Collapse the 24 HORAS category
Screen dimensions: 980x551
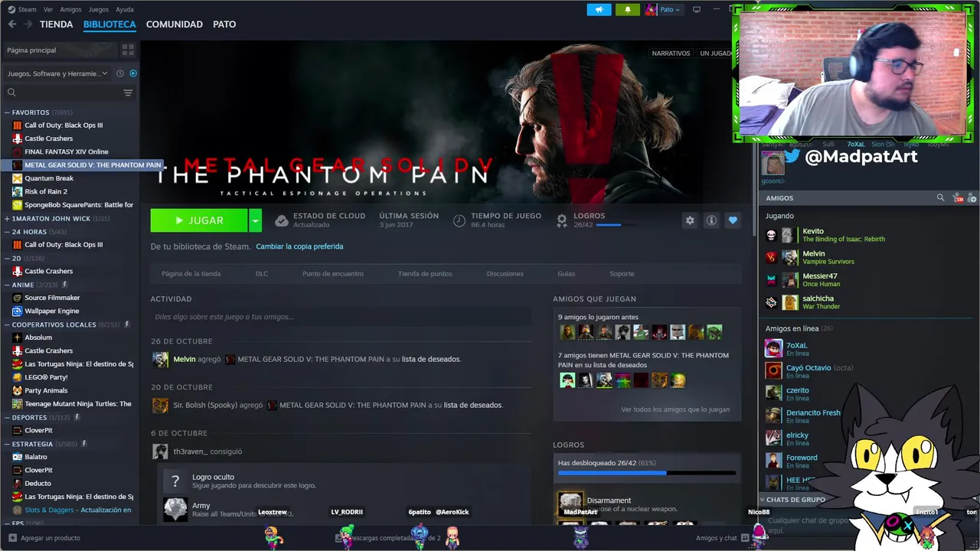point(7,231)
